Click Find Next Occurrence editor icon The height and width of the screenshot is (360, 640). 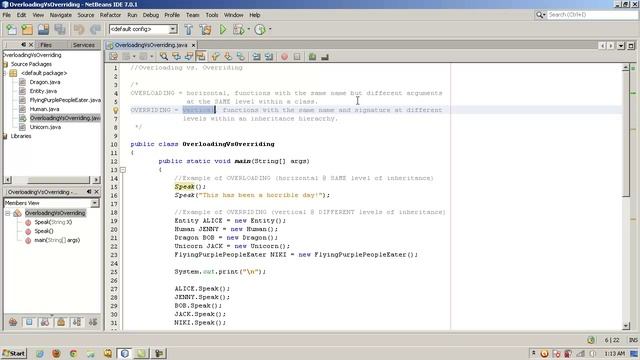[x=189, y=57]
